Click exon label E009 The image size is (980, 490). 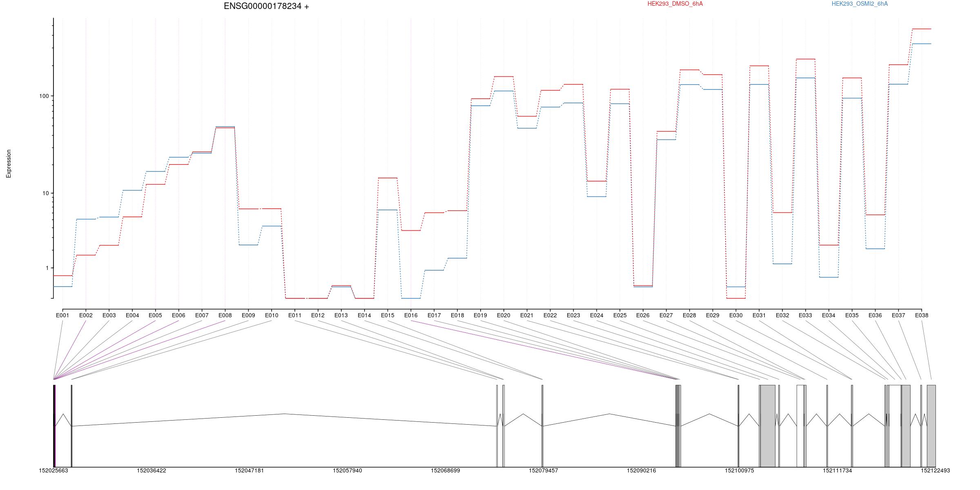coord(248,315)
